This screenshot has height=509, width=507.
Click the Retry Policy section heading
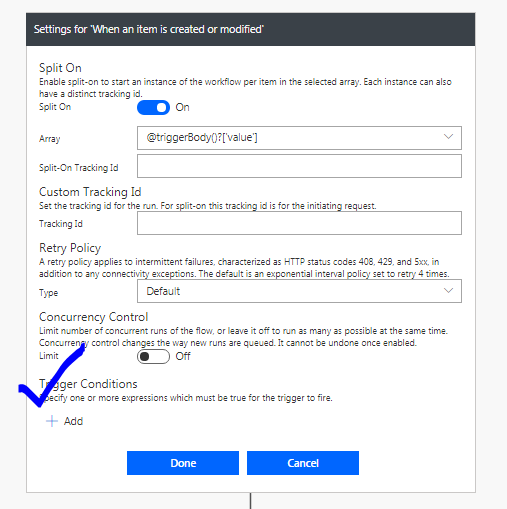pos(70,248)
